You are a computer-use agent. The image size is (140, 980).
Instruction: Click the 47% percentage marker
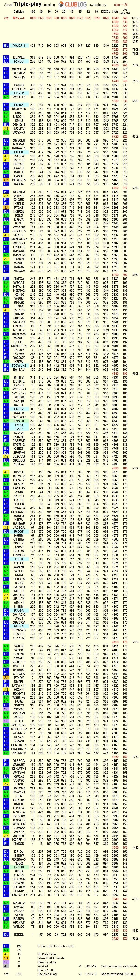pos(135,756)
